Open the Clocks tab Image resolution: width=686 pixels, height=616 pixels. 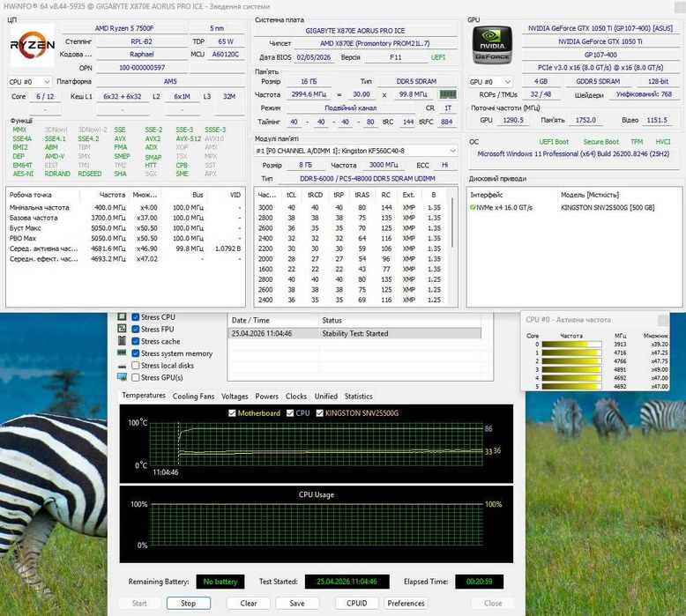[x=296, y=396]
